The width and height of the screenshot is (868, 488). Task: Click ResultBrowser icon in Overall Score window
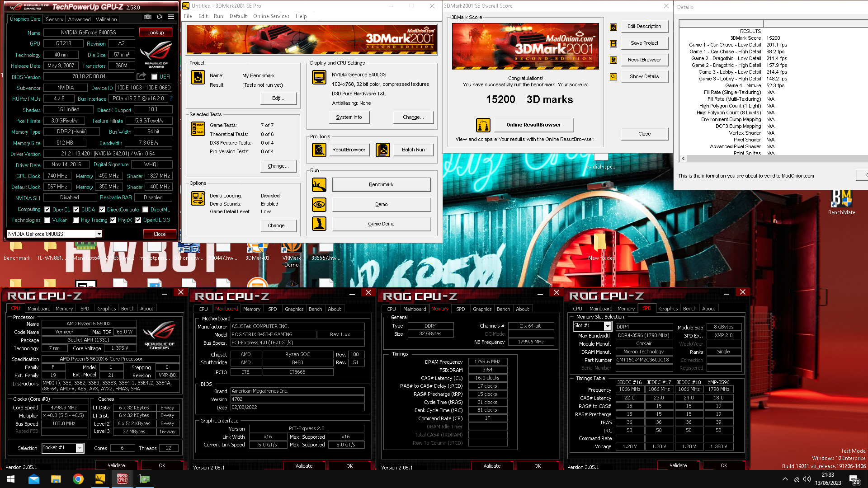pos(613,60)
